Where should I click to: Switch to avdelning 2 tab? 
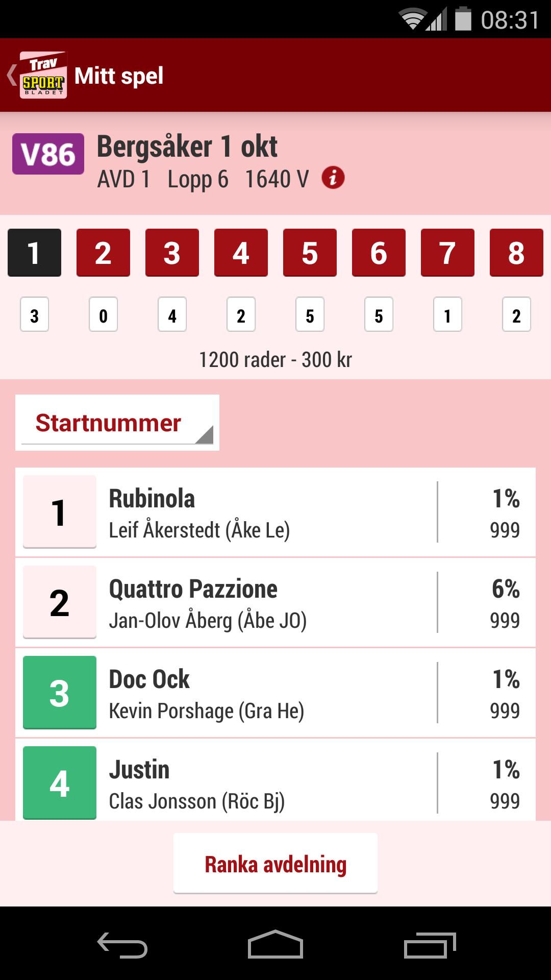(x=103, y=253)
